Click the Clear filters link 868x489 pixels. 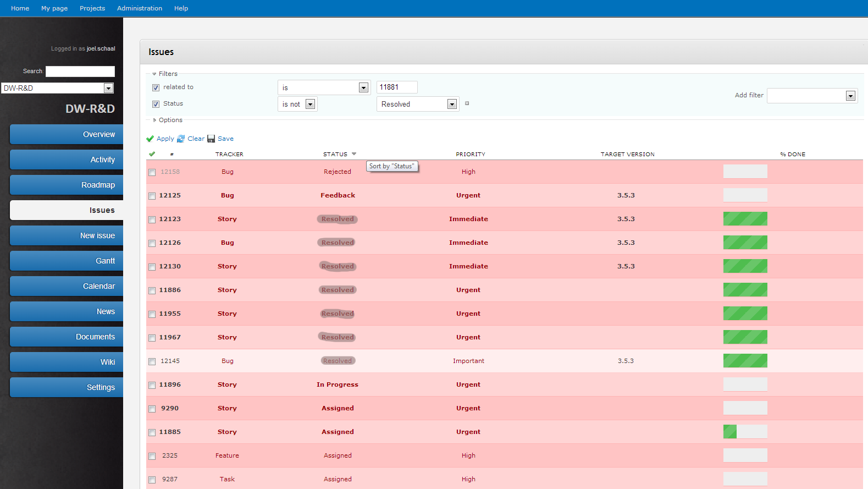[196, 139]
